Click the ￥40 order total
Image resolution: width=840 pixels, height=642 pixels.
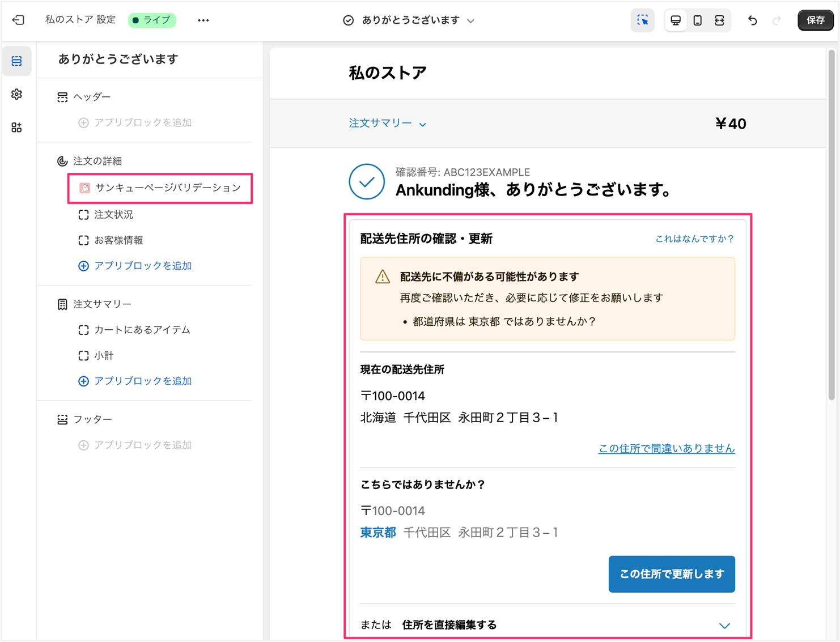[730, 124]
